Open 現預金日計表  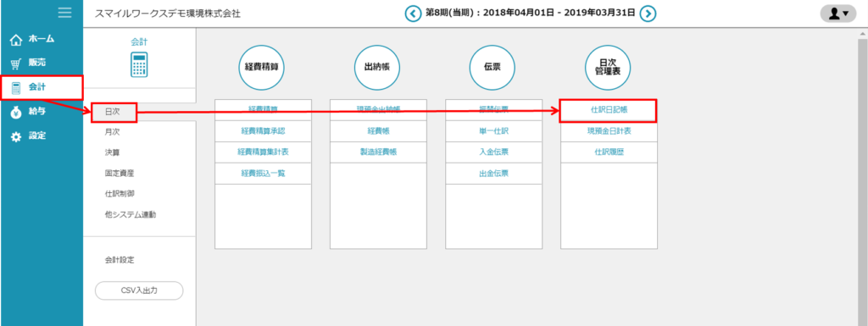609,131
